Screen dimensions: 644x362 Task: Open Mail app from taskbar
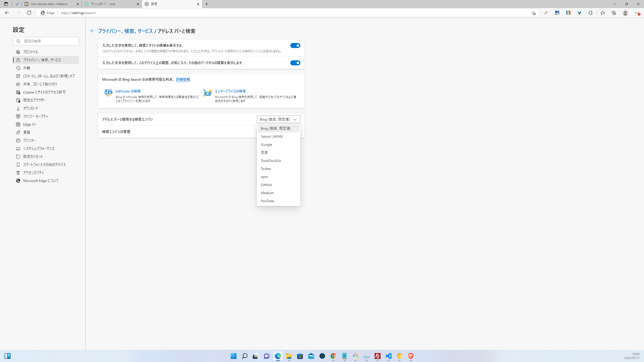point(311,356)
